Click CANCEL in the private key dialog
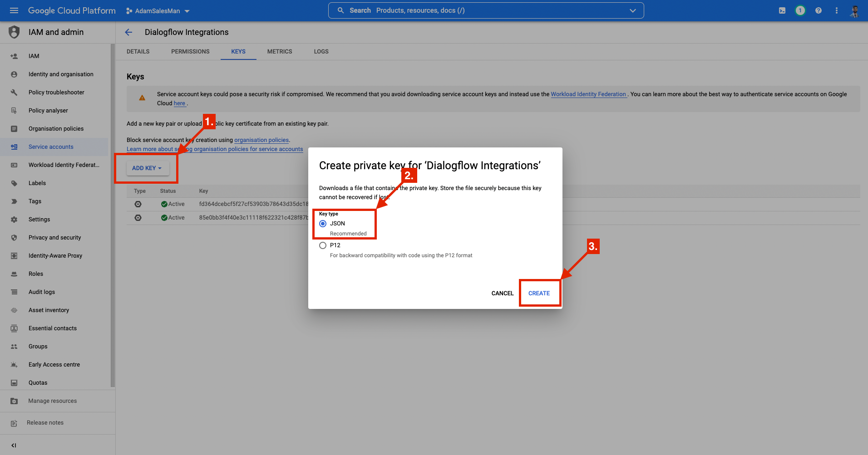This screenshot has width=868, height=455. (x=503, y=294)
